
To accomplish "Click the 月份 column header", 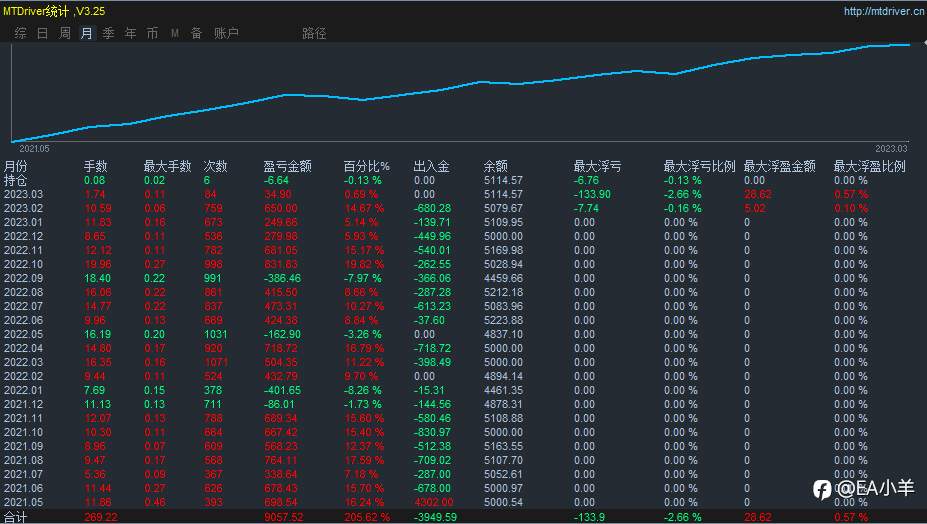I will tap(15, 166).
